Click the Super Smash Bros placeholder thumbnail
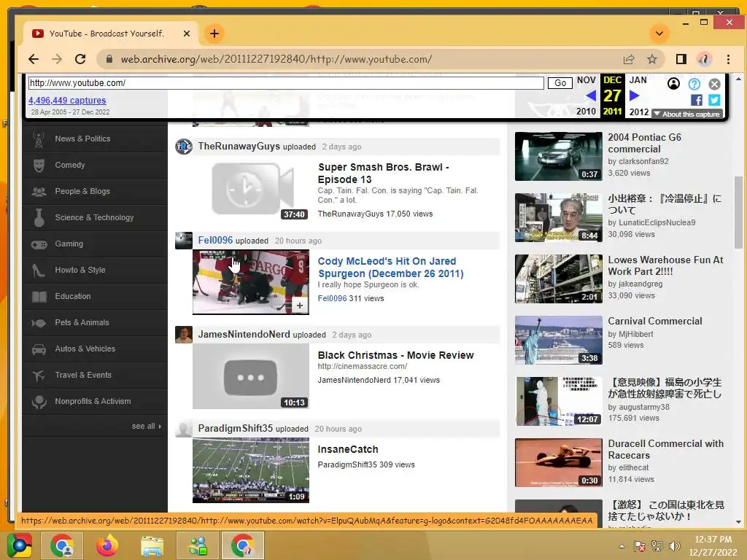 pyautogui.click(x=251, y=190)
